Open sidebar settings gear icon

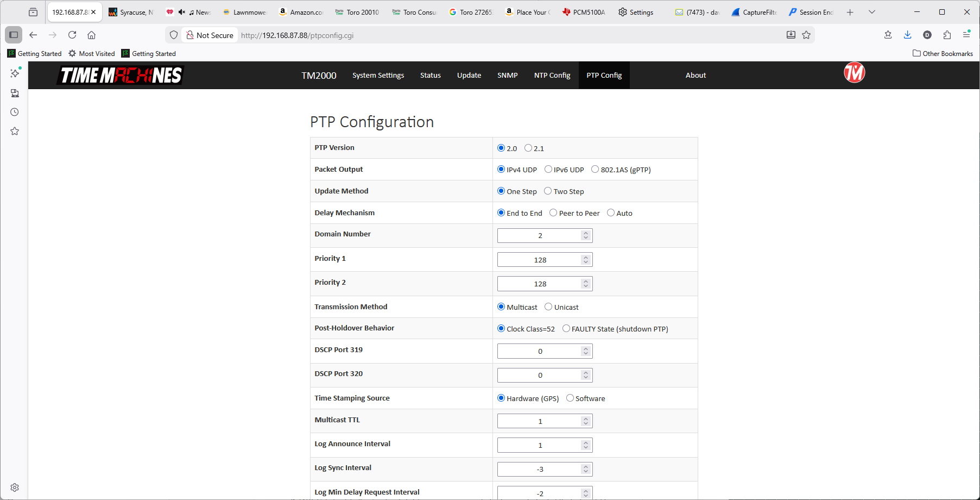[15, 487]
